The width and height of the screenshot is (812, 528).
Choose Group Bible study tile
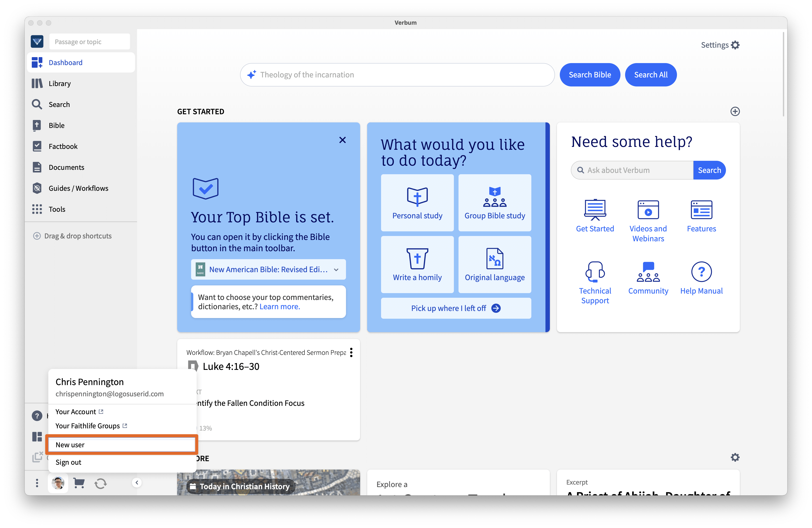494,203
